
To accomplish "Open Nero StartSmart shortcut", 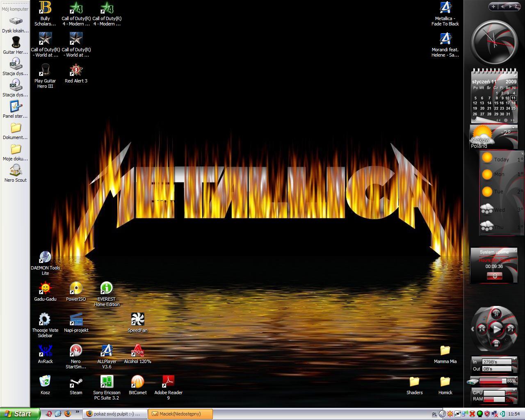I will pos(76,357).
